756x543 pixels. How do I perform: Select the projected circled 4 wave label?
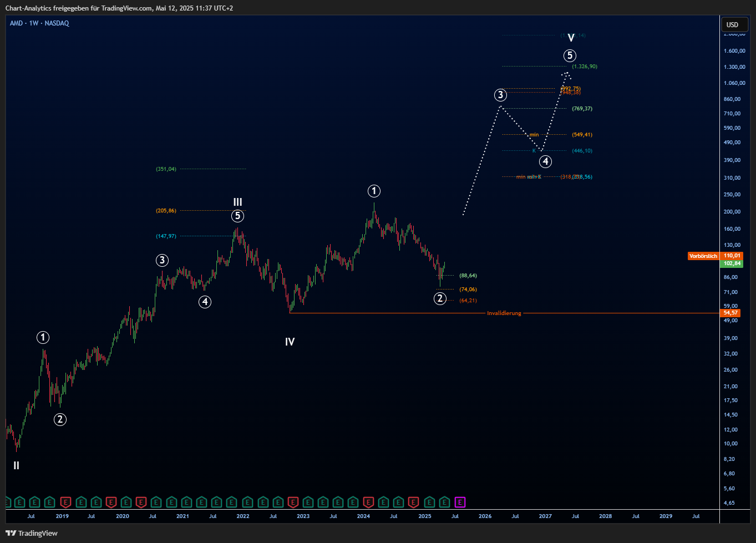coord(546,161)
